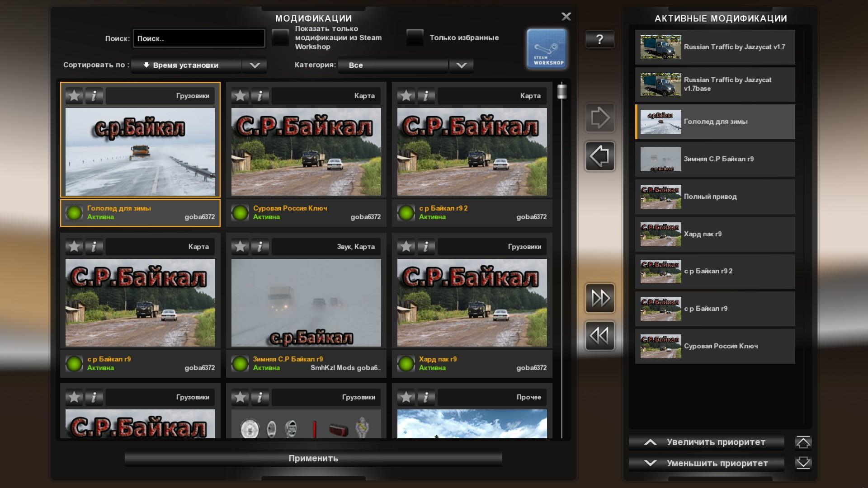Toggle green active indicator of Хард пак r9
Image resolution: width=868 pixels, height=488 pixels.
(x=406, y=363)
